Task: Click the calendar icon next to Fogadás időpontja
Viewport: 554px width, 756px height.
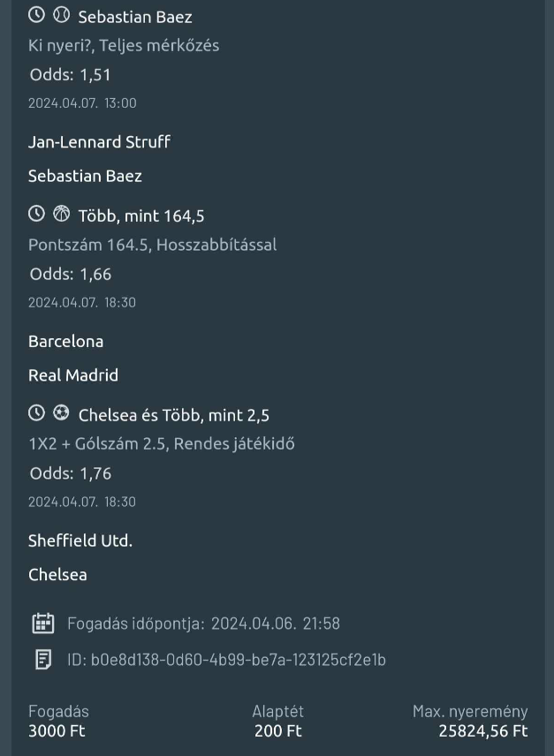Action: (42, 624)
